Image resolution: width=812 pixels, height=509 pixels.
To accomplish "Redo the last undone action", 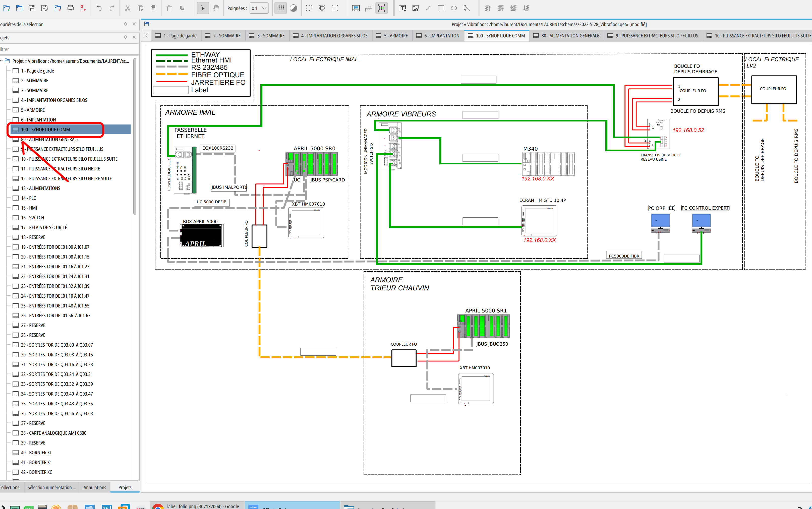I will [x=112, y=8].
